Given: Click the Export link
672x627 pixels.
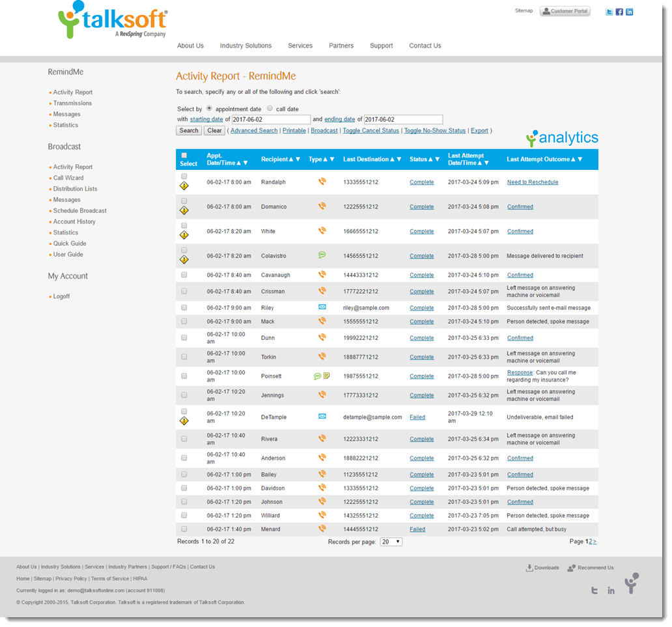Looking at the screenshot, I should point(479,131).
